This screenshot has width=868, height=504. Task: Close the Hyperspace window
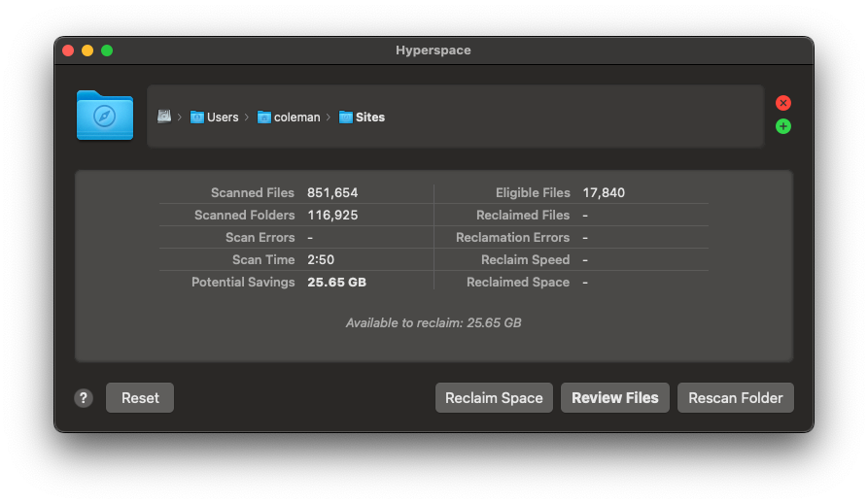68,50
